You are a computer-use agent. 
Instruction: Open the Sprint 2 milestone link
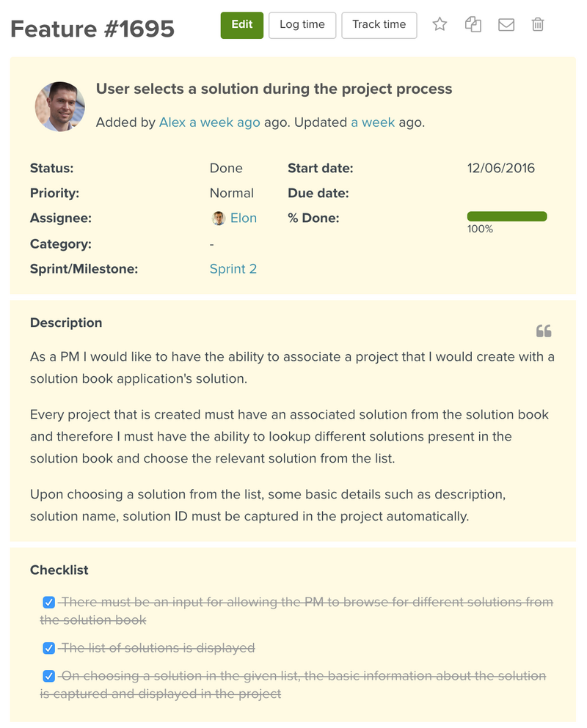[233, 269]
